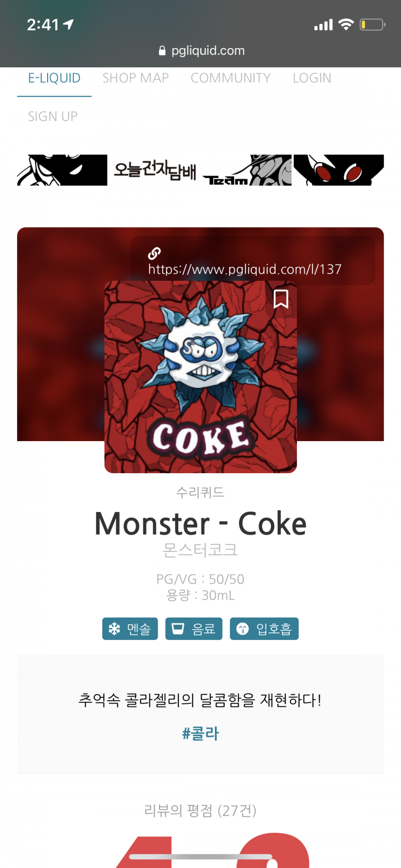This screenshot has width=401, height=868.
Task: Open the SHOP MAP menu
Action: click(x=136, y=78)
